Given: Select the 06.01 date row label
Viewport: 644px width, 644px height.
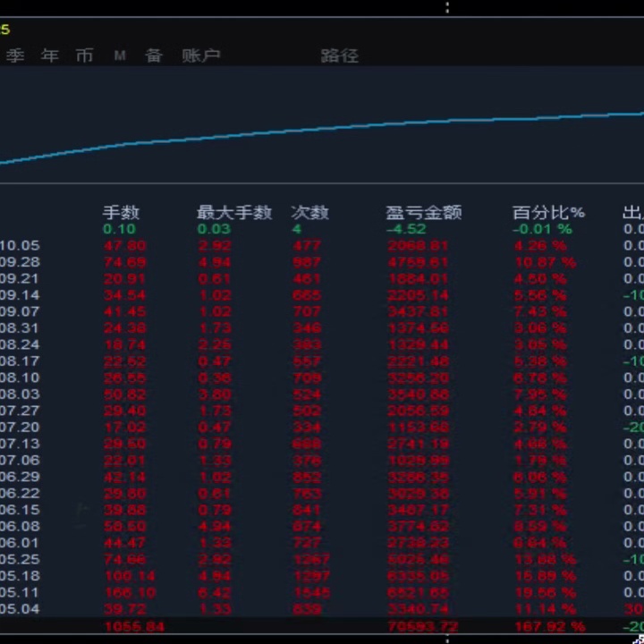Looking at the screenshot, I should [x=19, y=543].
